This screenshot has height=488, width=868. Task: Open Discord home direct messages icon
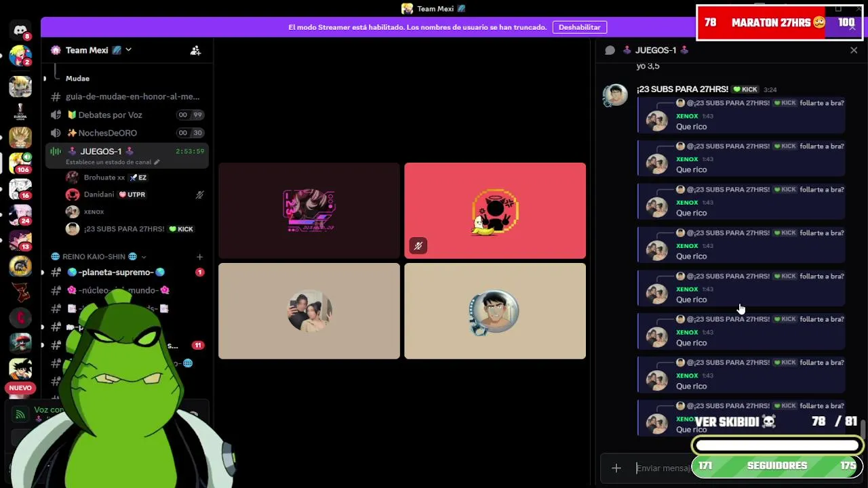[20, 30]
